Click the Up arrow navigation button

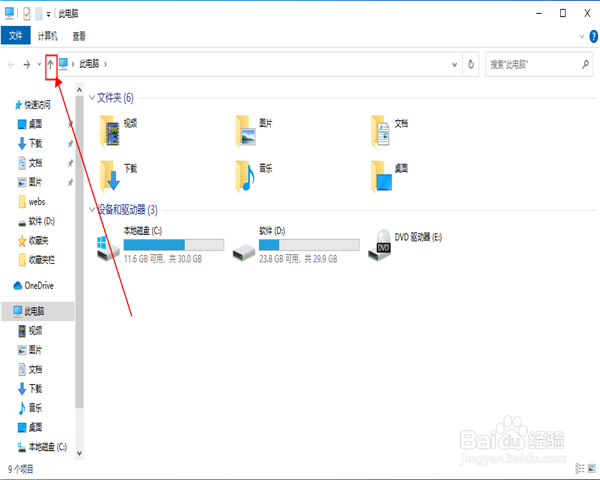[x=51, y=64]
